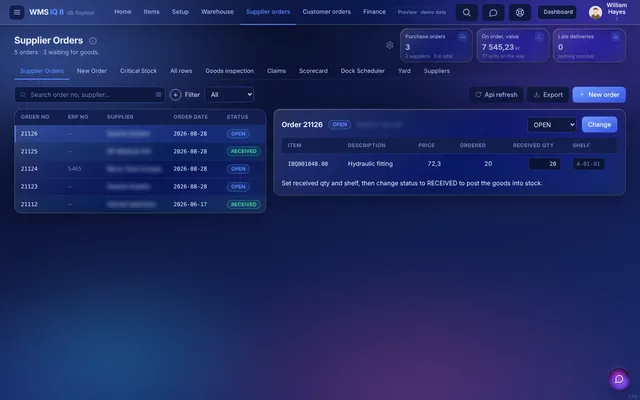The height and width of the screenshot is (400, 640).
Task: Click the icon on Late deliveries card
Action: [x=615, y=37]
